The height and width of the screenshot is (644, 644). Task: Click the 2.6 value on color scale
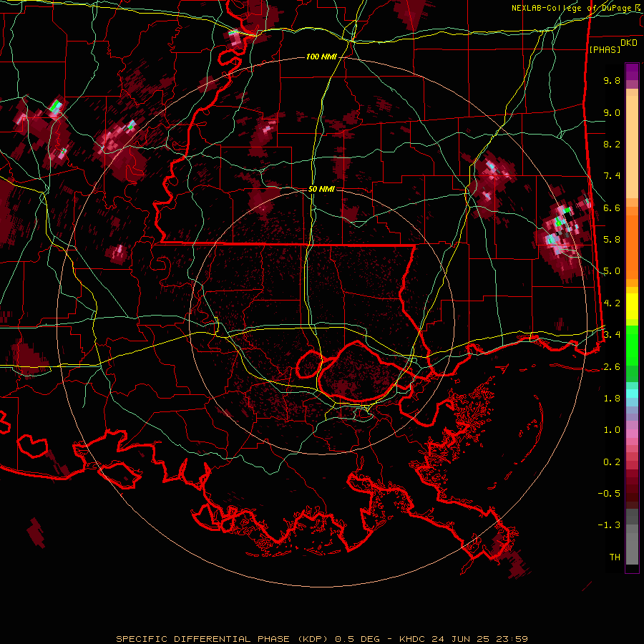[612, 367]
